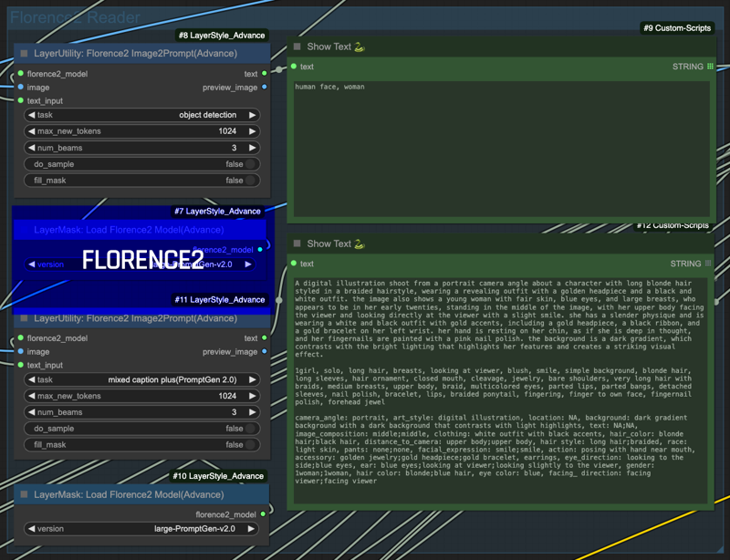The image size is (730, 560).
Task: Click the right arrow of the object detection task selector
Action: (253, 115)
